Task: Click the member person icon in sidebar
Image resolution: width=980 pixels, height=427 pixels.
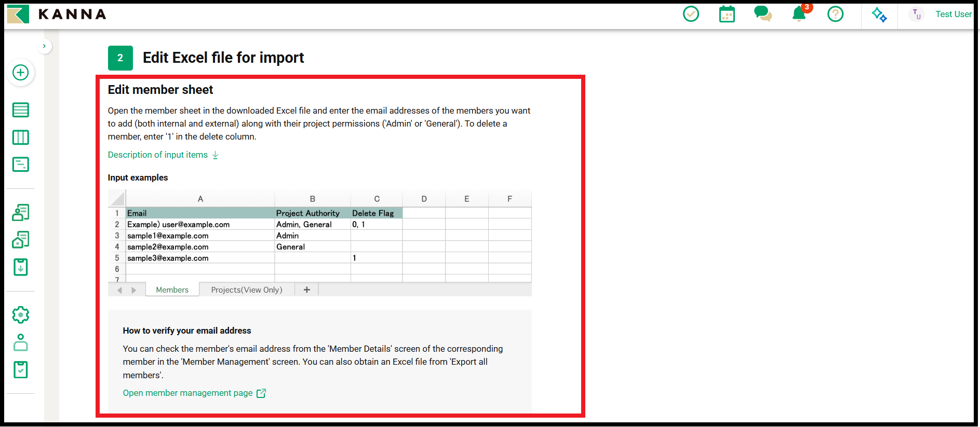Action: pos(21,342)
